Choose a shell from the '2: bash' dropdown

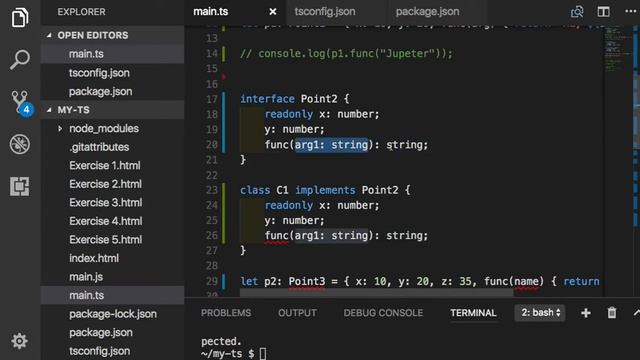[x=540, y=313]
